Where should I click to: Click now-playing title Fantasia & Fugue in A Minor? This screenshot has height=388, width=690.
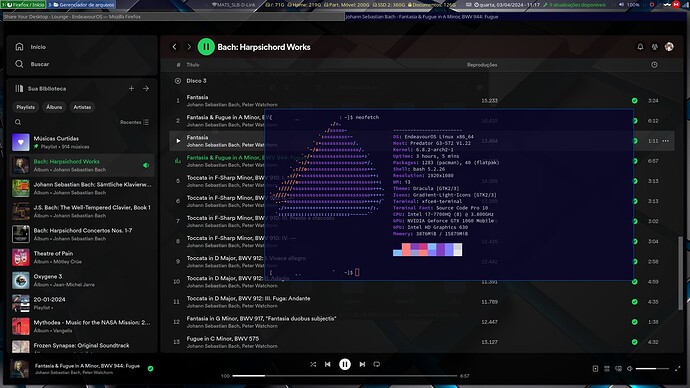click(x=87, y=366)
